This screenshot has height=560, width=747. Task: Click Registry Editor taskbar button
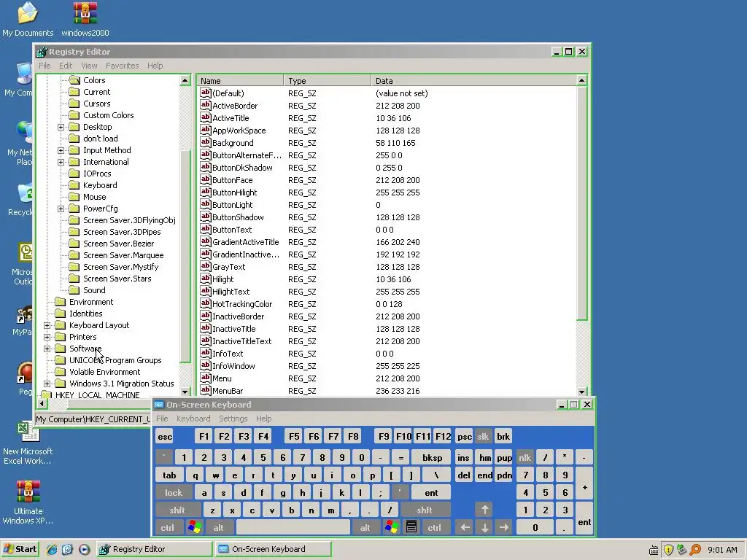click(155, 549)
